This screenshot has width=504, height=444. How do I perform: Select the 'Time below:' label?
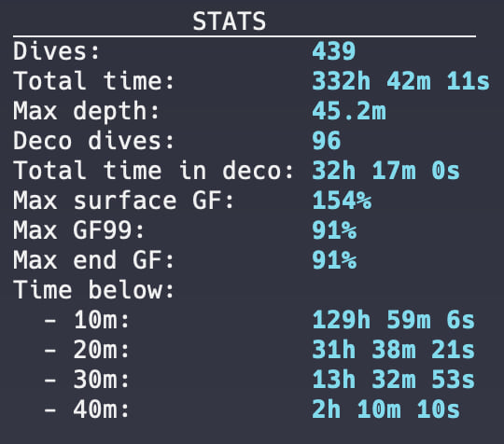pos(93,290)
